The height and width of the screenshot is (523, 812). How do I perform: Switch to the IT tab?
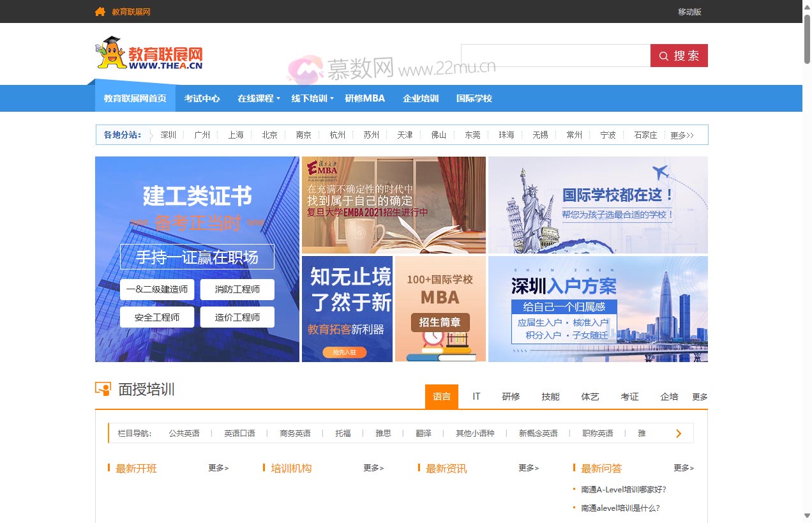(x=476, y=397)
